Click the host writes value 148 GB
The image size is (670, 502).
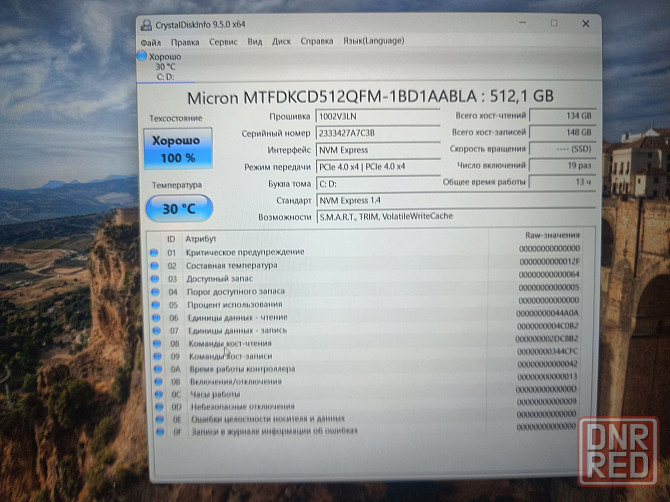click(x=562, y=132)
